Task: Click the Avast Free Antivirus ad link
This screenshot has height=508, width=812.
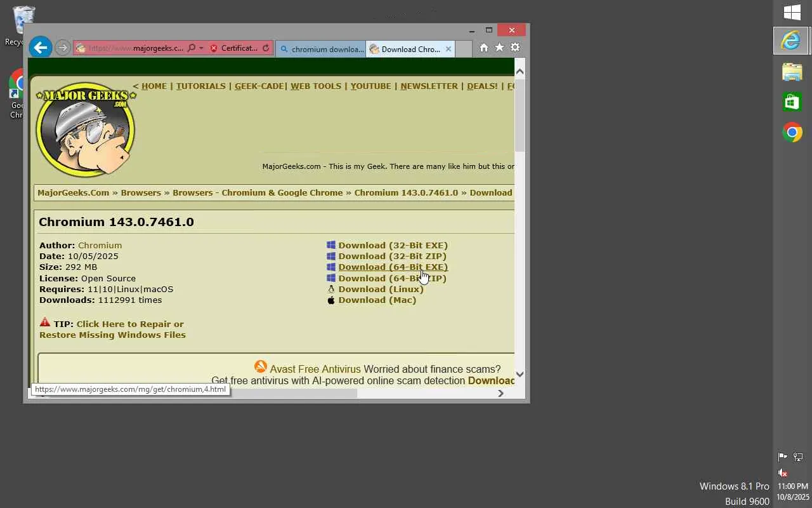Action: point(315,370)
